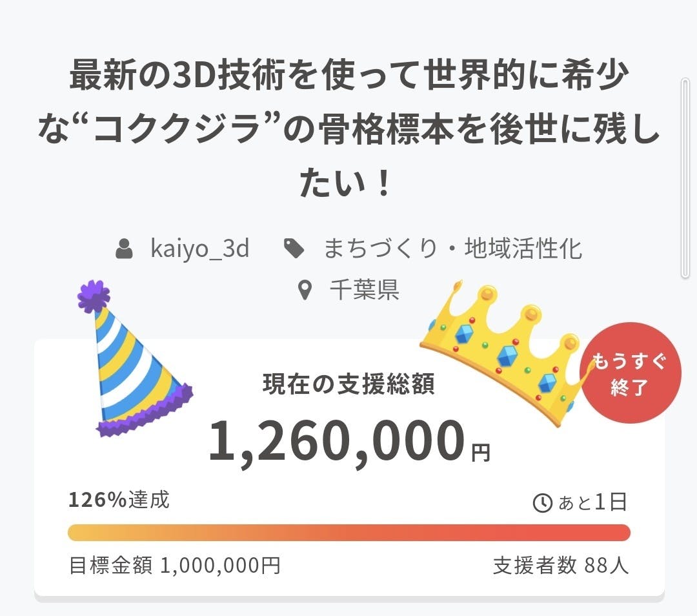Viewport: 697px width, 616px height.
Task: Click the red もうすぐ終了 badge
Action: point(631,373)
